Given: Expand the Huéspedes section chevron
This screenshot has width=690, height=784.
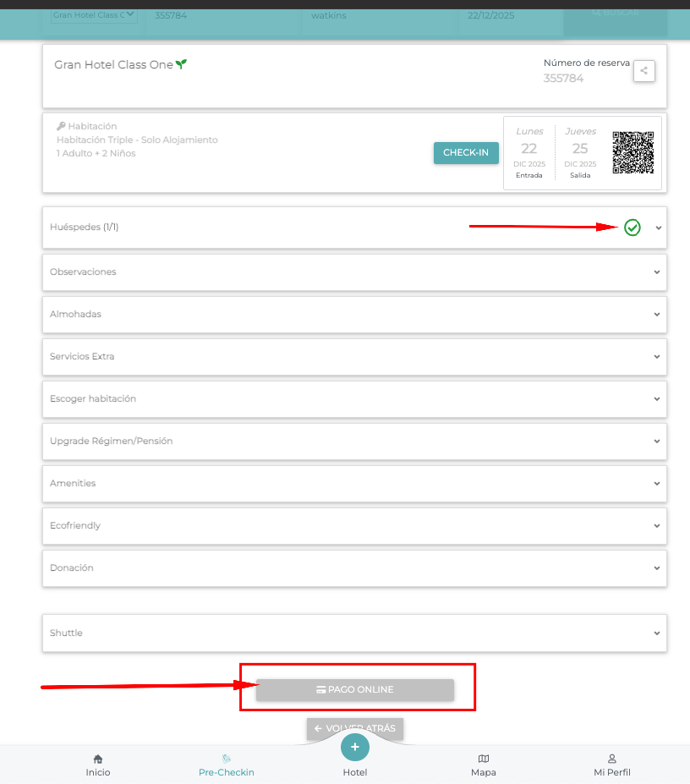Looking at the screenshot, I should pos(658,228).
